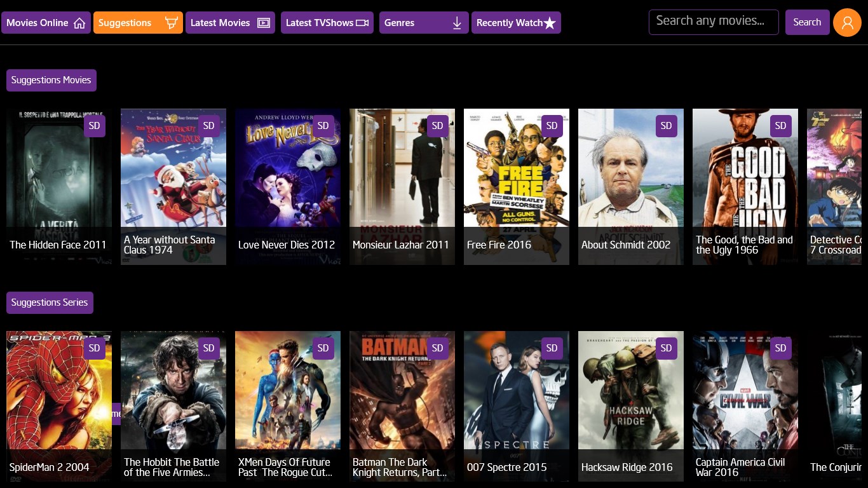Open the Detective Conan poster
Screen dimensions: 868x488
[834, 187]
